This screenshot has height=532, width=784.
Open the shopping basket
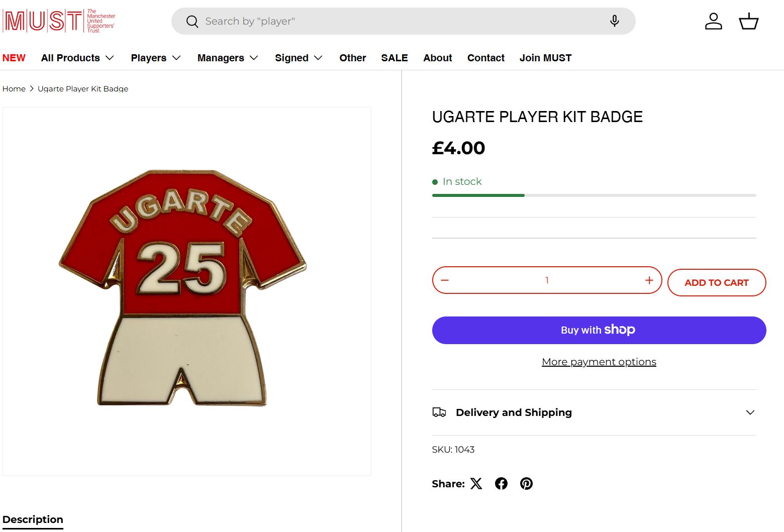[x=748, y=21]
